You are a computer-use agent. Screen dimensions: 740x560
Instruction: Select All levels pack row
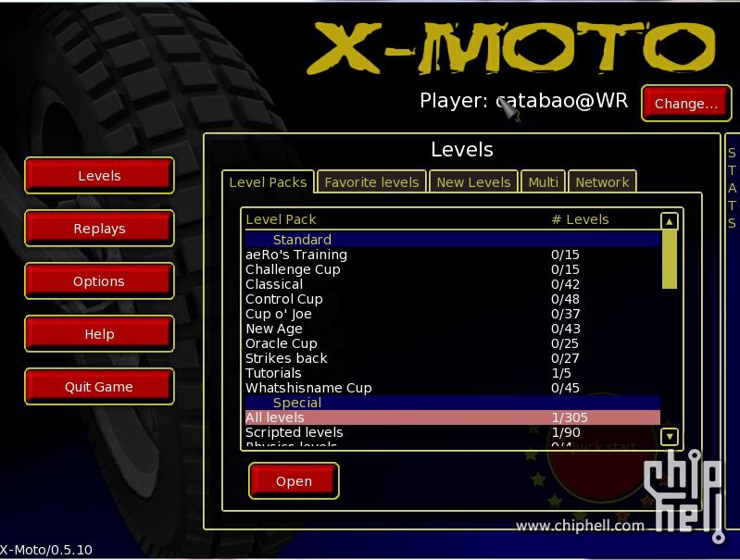(452, 417)
